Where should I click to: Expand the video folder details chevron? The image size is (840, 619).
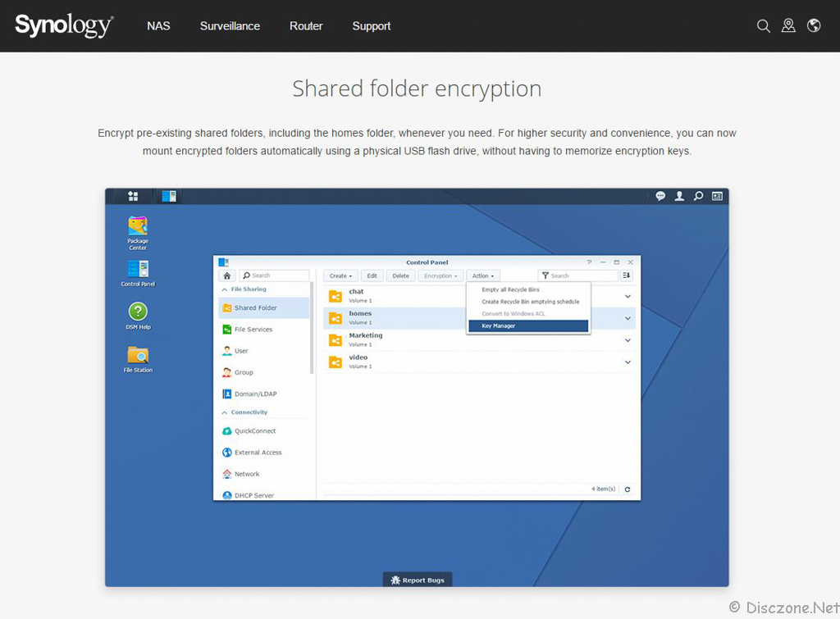click(628, 362)
